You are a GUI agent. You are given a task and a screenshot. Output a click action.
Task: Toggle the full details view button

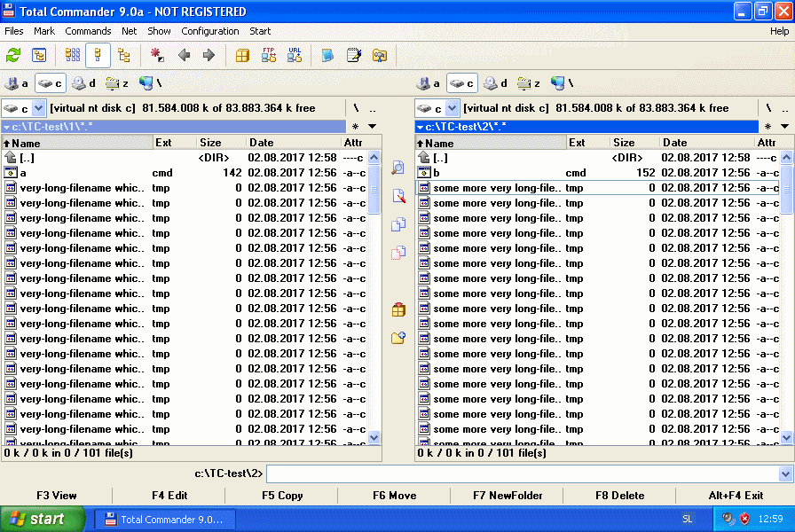(98, 55)
